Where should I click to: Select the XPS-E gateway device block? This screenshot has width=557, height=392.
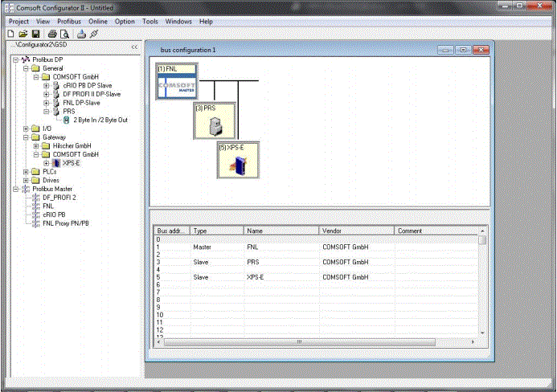click(238, 160)
